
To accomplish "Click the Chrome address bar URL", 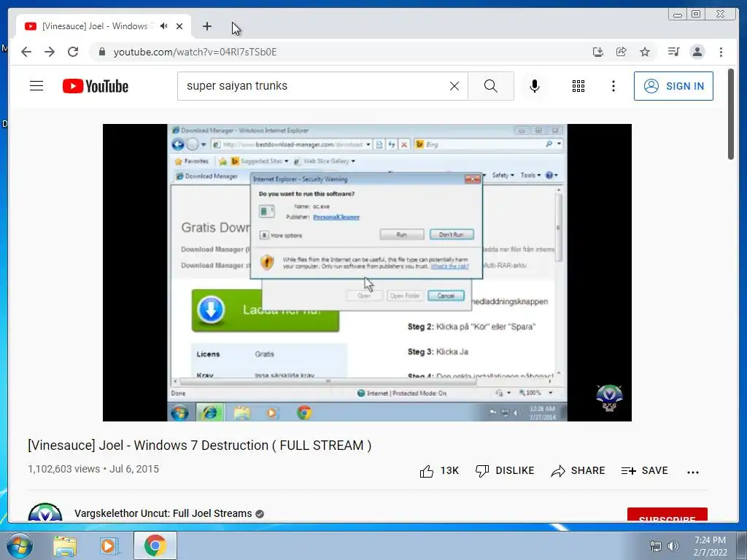I will 195,52.
